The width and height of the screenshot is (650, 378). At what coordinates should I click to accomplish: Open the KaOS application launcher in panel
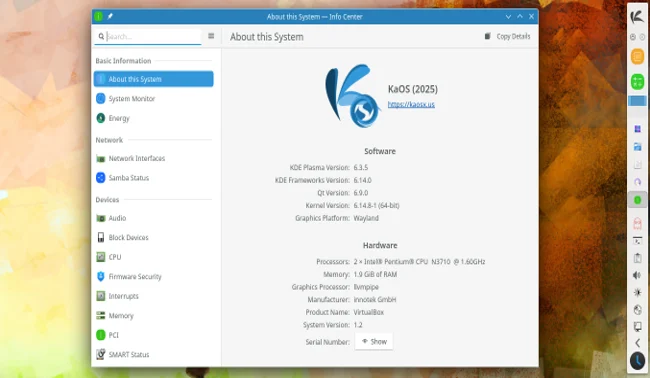pos(638,17)
